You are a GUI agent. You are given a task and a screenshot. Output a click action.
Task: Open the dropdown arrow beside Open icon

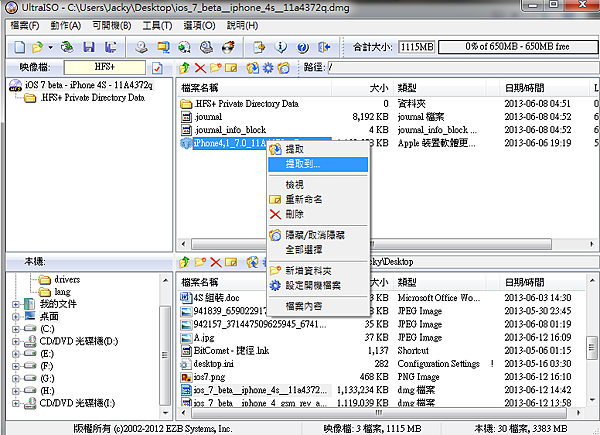click(x=51, y=47)
